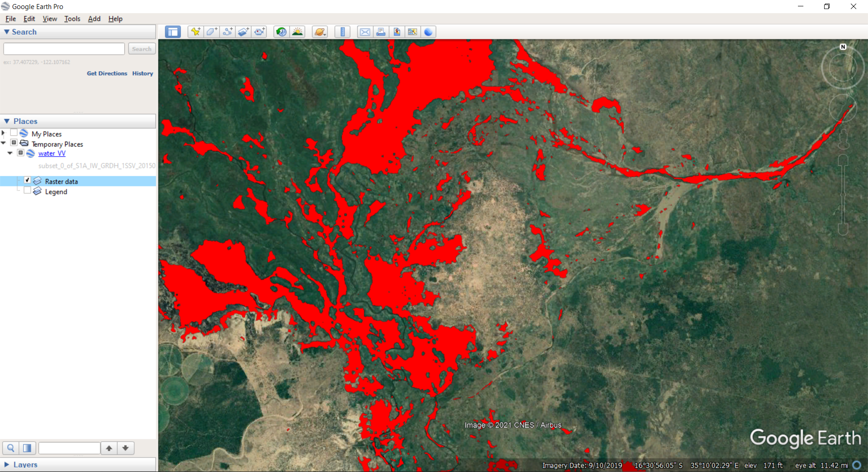Toggle the water_VV checkbox
The height and width of the screenshot is (472, 868).
(21, 153)
